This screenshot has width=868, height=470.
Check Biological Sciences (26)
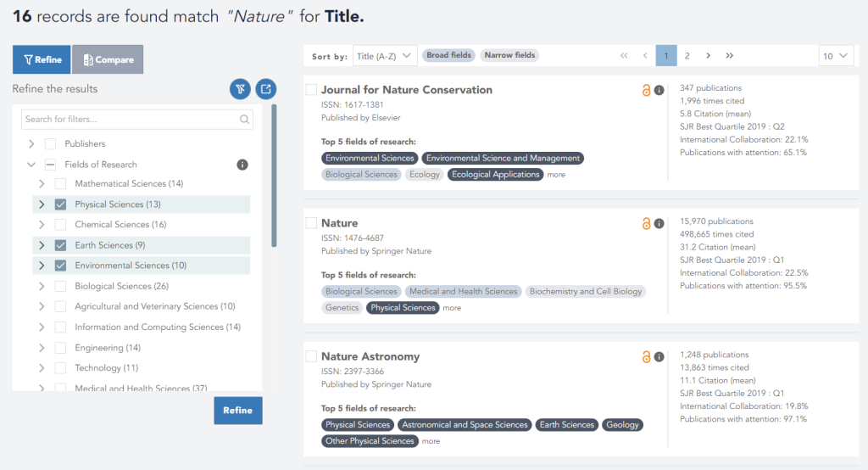[x=60, y=286]
